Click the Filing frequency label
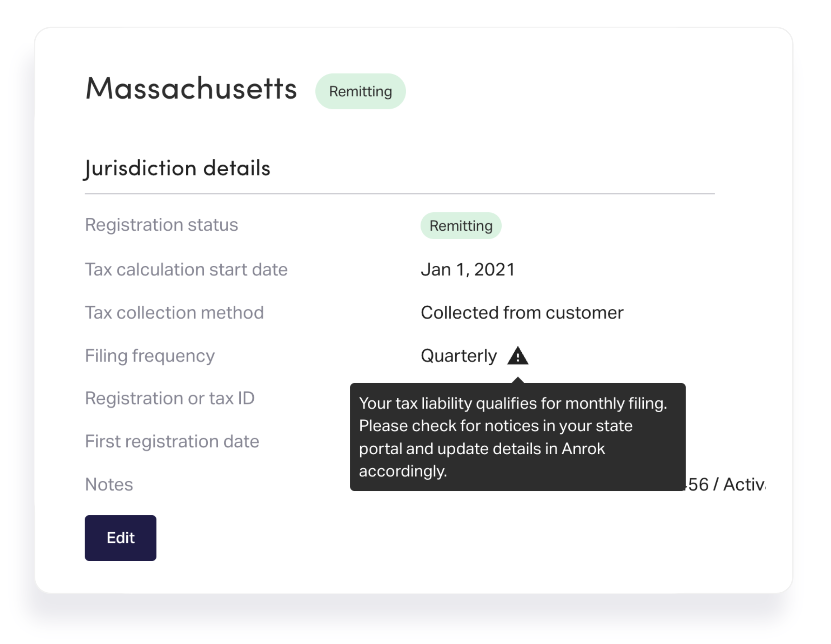 [150, 356]
